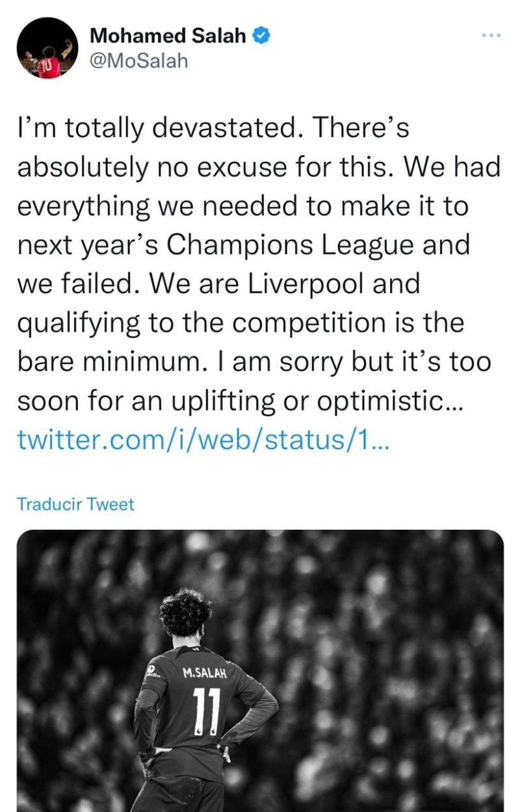520x812 pixels.
Task: Click Traducir Tweet to translate
Action: point(75,504)
